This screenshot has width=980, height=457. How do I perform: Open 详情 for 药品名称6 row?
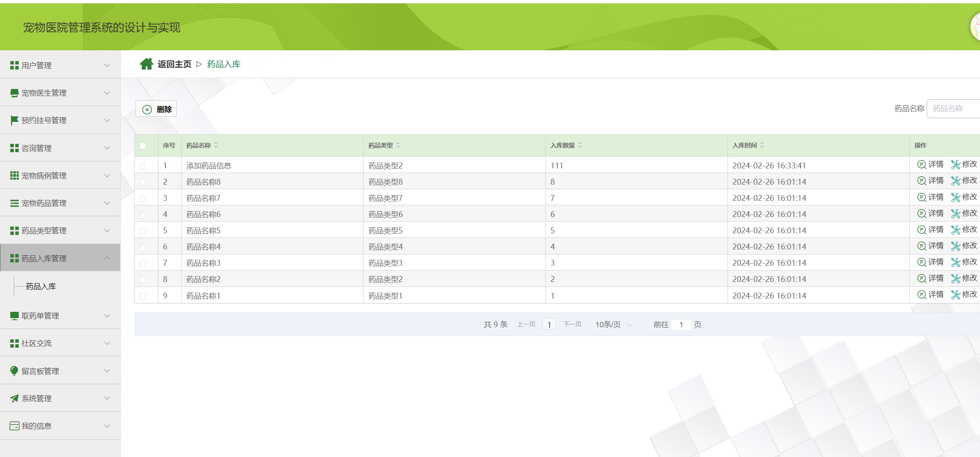931,213
